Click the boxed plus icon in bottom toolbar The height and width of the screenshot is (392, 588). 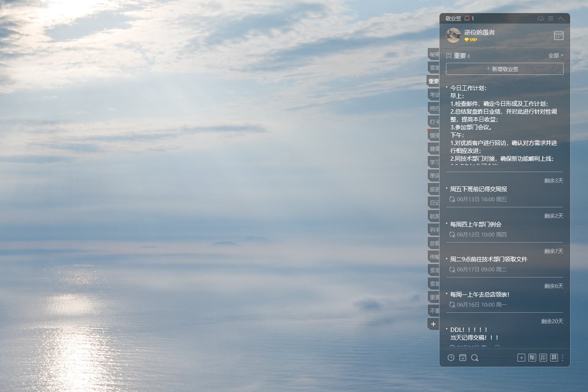click(521, 358)
